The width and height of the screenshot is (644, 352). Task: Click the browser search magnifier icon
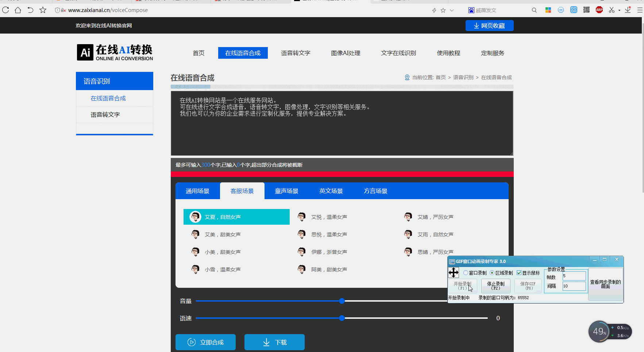[x=534, y=10]
